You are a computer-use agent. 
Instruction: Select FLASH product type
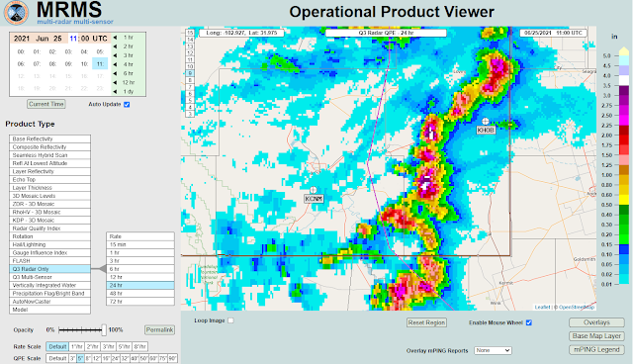point(49,261)
